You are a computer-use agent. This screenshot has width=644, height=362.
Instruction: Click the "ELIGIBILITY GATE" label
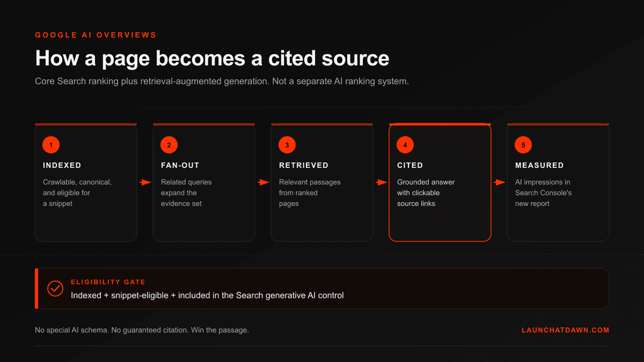(x=108, y=282)
